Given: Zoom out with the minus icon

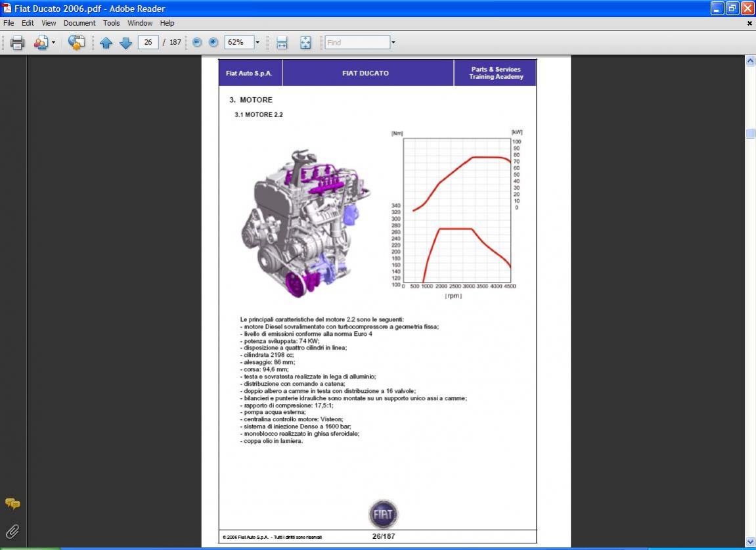Looking at the screenshot, I should point(196,43).
